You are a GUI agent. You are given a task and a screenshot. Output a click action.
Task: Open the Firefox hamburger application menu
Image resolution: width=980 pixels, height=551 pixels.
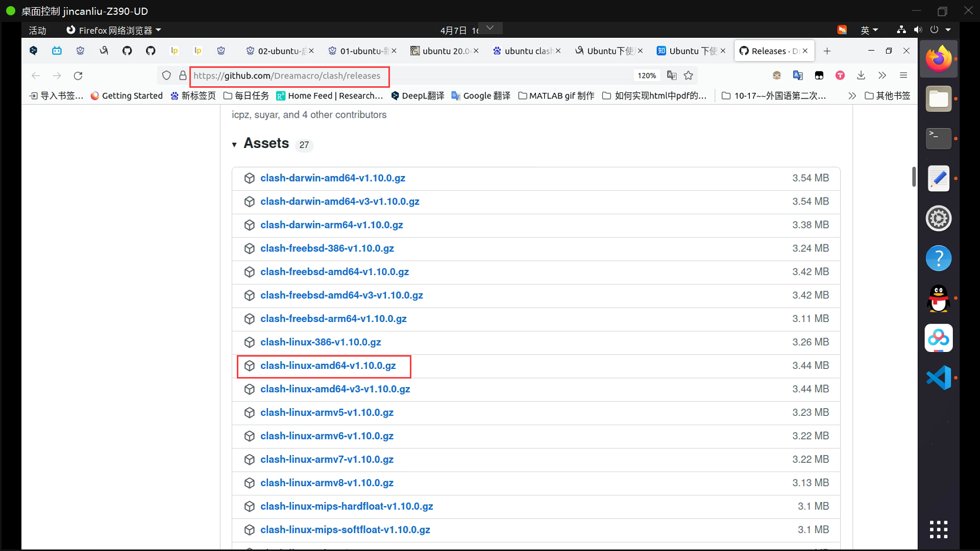[x=903, y=76]
